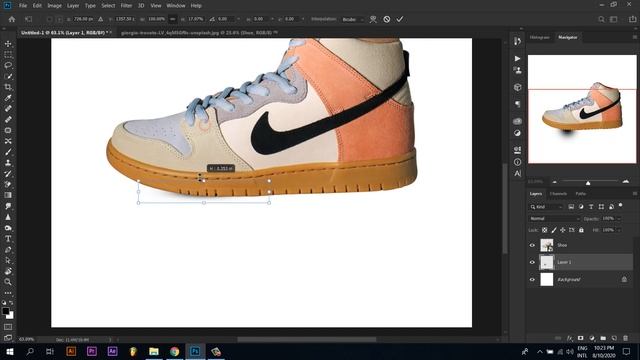Select the Zoom tool
Screen dimensions: 640x360
coord(8,282)
